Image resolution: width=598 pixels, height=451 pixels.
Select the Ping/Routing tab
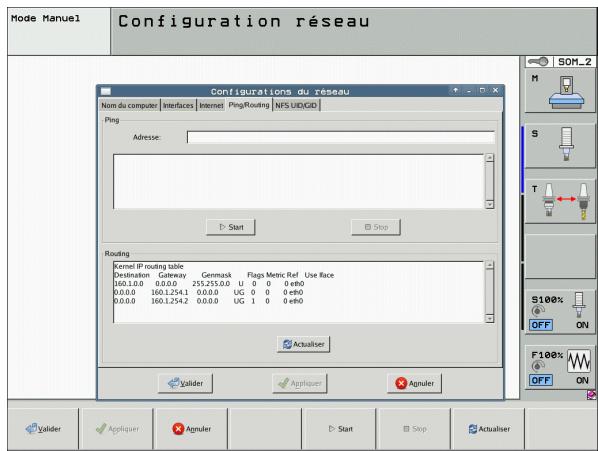coord(249,105)
